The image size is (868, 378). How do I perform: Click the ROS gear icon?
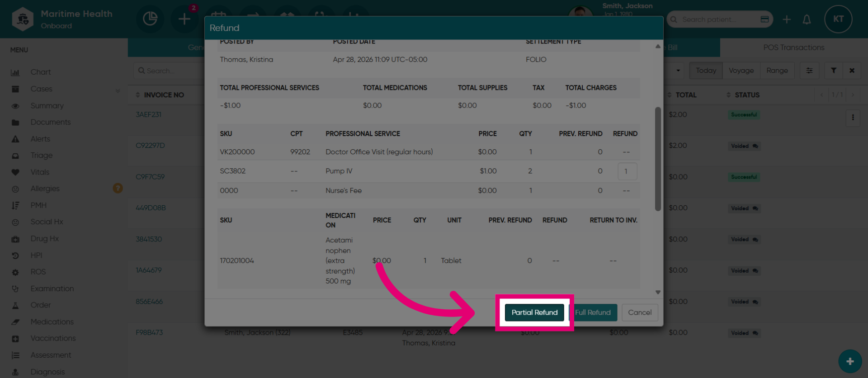[x=15, y=272]
